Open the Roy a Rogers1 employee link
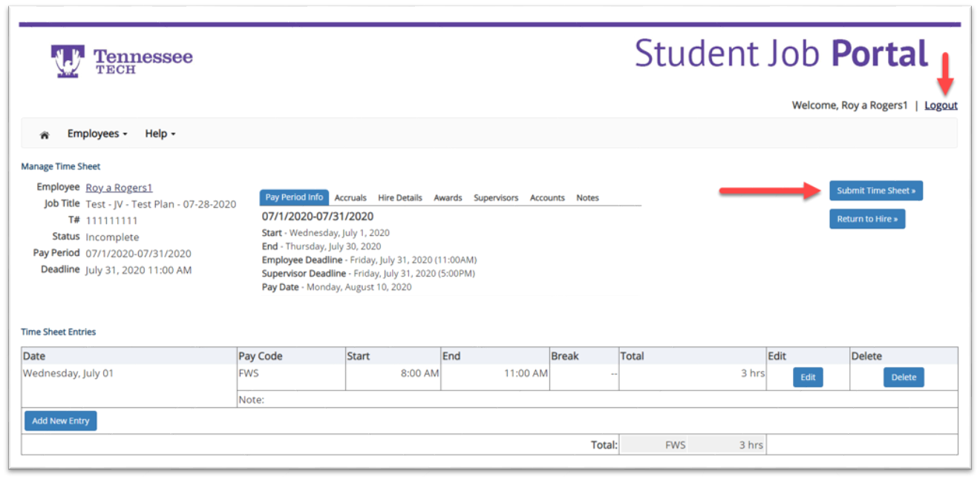Screen dimensions: 980x480 tap(119, 188)
